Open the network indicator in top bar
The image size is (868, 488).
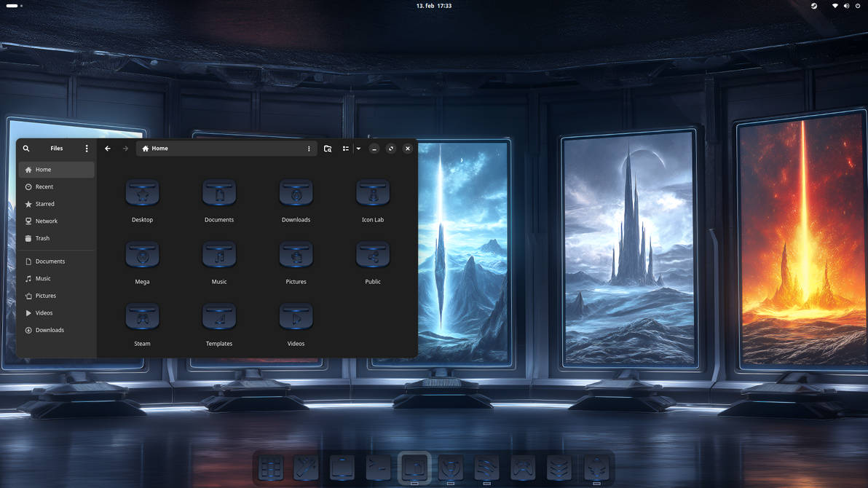835,6
